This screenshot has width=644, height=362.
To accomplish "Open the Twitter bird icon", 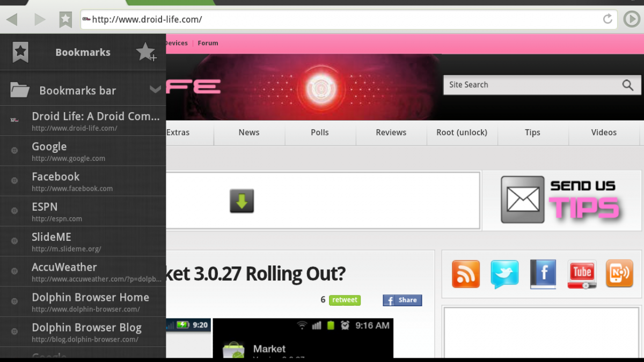I will coord(504,274).
